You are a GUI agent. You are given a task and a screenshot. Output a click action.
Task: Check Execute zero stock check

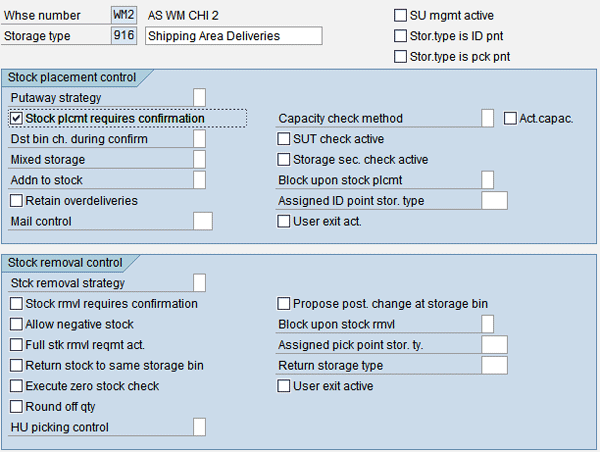point(17,386)
